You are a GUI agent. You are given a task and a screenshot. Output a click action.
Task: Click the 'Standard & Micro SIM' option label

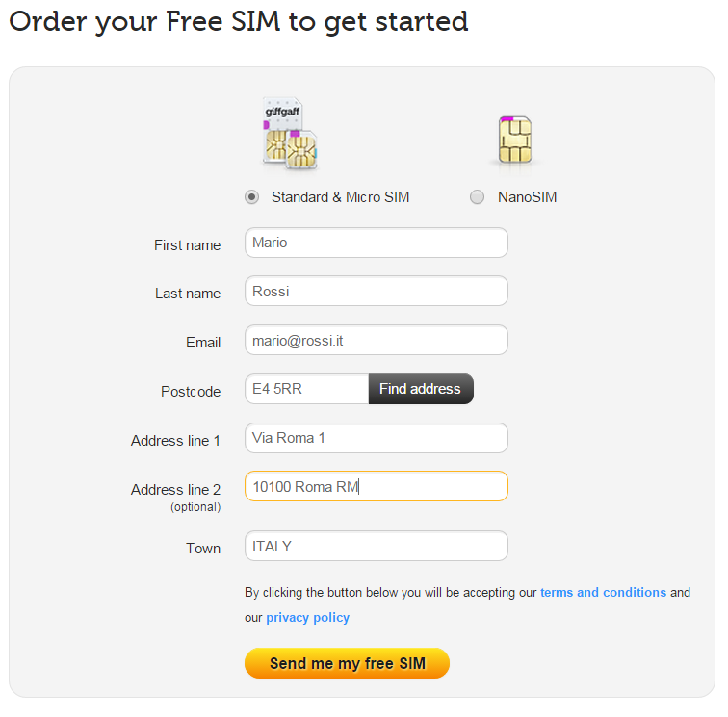(340, 197)
